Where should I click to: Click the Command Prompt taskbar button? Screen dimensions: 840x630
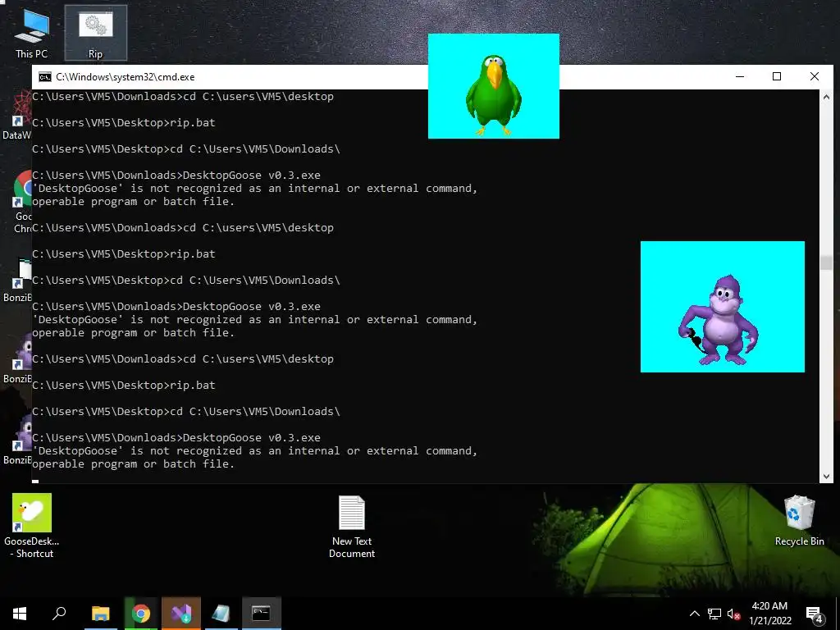[262, 614]
